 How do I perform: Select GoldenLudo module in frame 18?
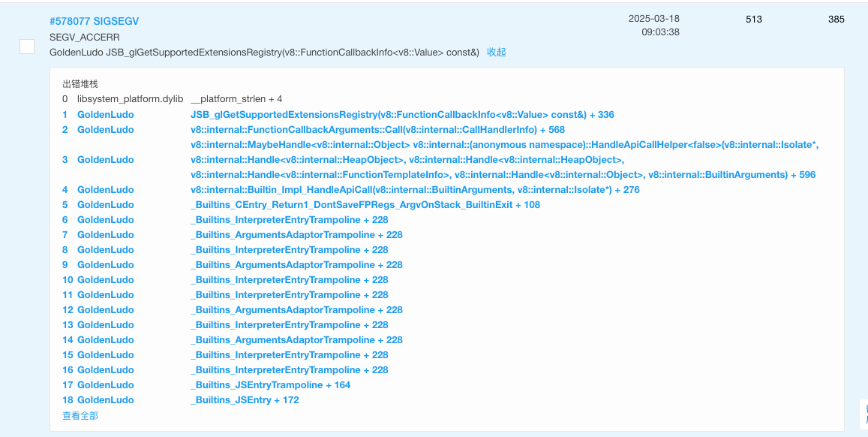(105, 399)
